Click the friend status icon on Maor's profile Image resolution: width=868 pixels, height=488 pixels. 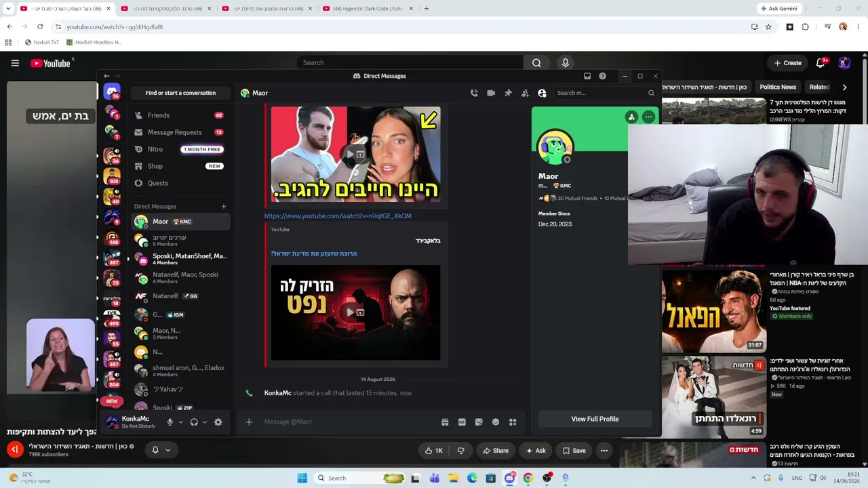(631, 117)
